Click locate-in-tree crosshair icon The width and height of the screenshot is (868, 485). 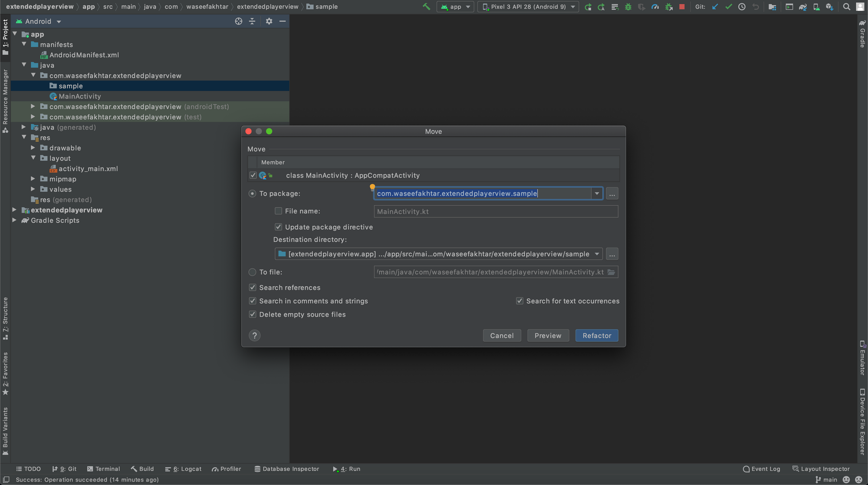(238, 21)
